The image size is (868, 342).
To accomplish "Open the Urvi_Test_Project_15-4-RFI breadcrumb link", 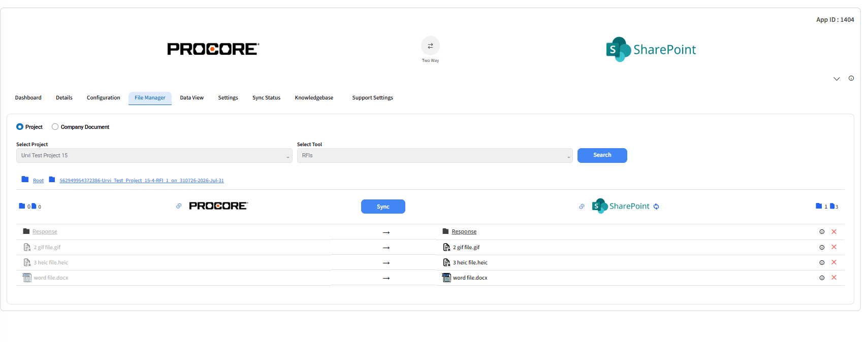I will 142,181.
